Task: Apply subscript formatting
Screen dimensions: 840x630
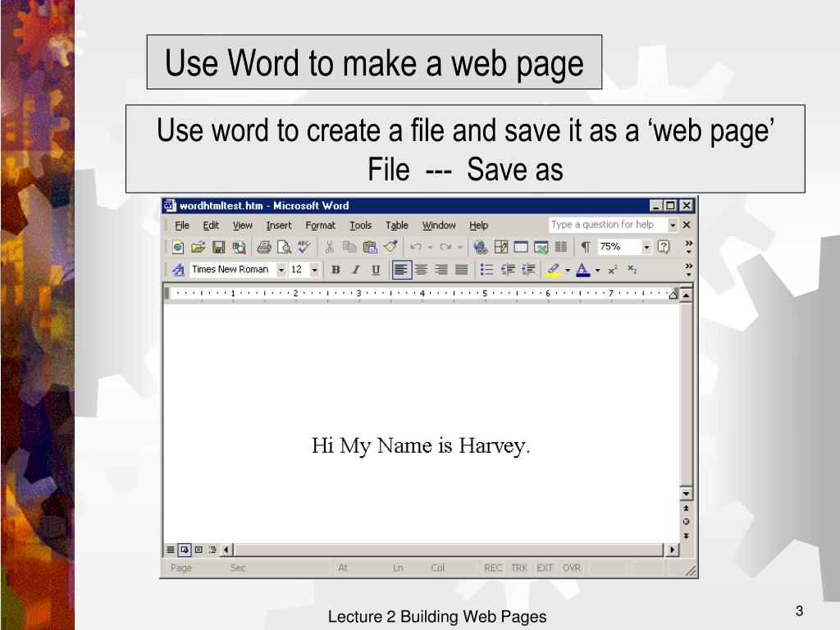Action: 632,269
